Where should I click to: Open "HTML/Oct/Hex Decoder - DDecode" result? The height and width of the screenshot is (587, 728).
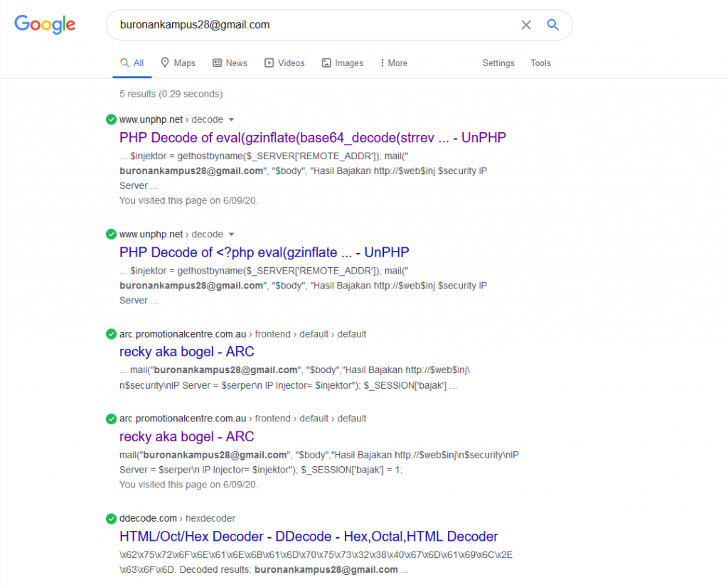pos(309,537)
